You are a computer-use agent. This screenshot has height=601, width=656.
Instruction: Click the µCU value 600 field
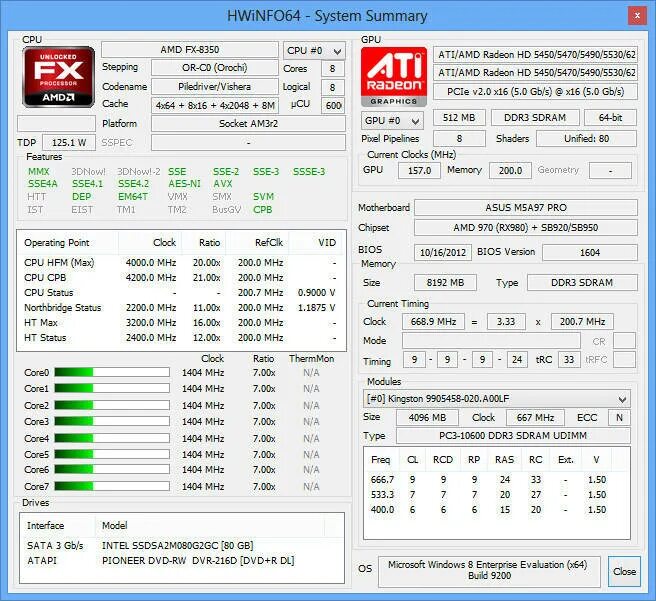pyautogui.click(x=333, y=105)
